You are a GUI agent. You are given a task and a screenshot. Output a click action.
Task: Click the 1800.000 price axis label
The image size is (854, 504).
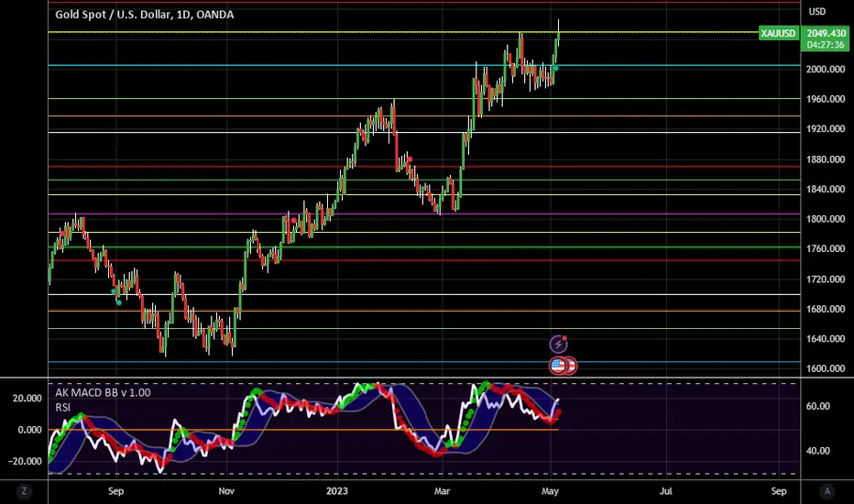click(x=826, y=219)
